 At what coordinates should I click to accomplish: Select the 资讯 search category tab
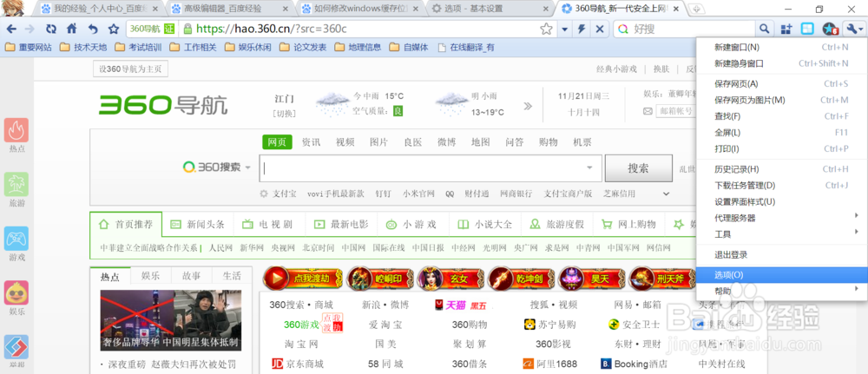coord(311,142)
